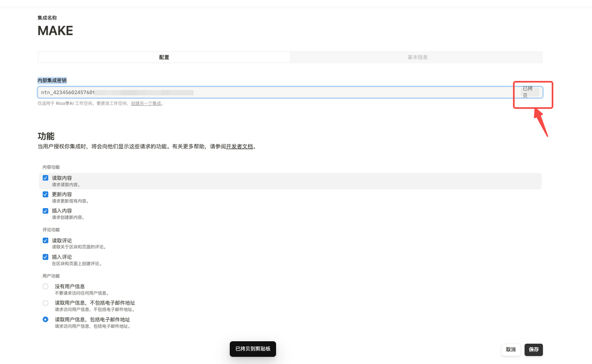592x364 pixels.
Task: Save changes with the 保存 button
Action: coord(533,350)
